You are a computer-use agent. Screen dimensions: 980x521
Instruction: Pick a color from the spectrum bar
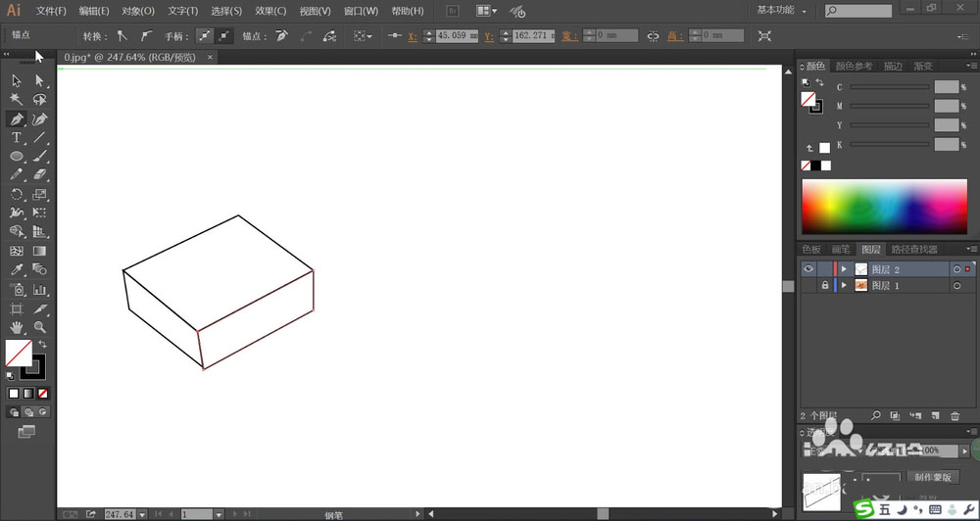(x=884, y=207)
